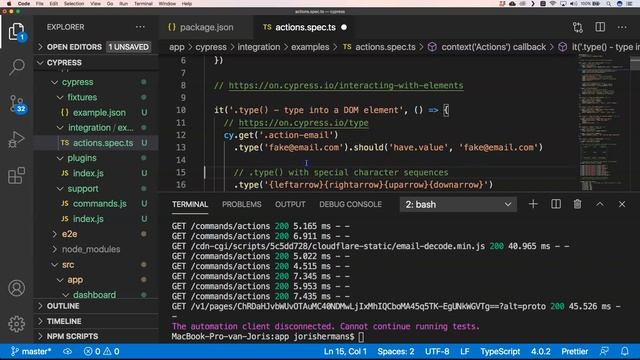Open the Terminal menu in menu bar
This screenshot has width=640, height=360.
tap(143, 3)
